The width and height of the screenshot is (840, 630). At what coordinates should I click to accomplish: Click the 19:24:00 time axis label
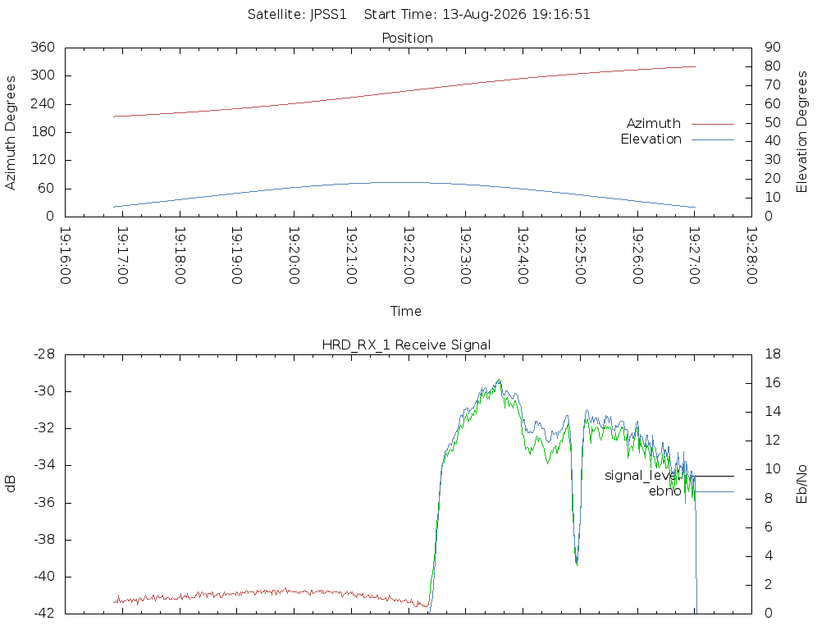pos(523,256)
